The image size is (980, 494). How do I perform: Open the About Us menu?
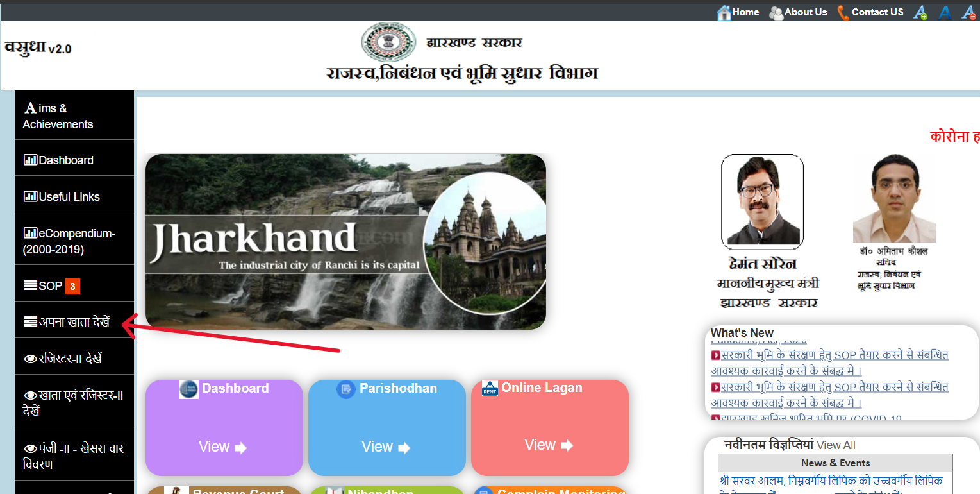point(798,12)
